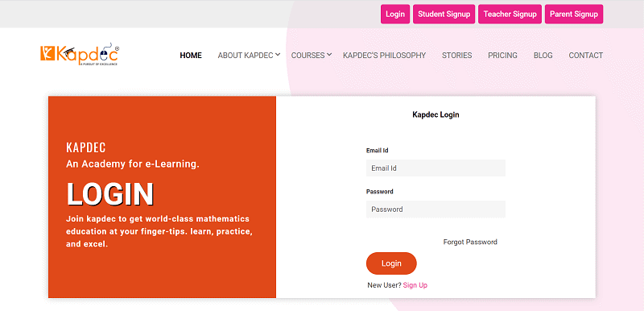Click the 'Email Id' field label
Image resolution: width=644 pixels, height=311 pixels.
click(377, 151)
